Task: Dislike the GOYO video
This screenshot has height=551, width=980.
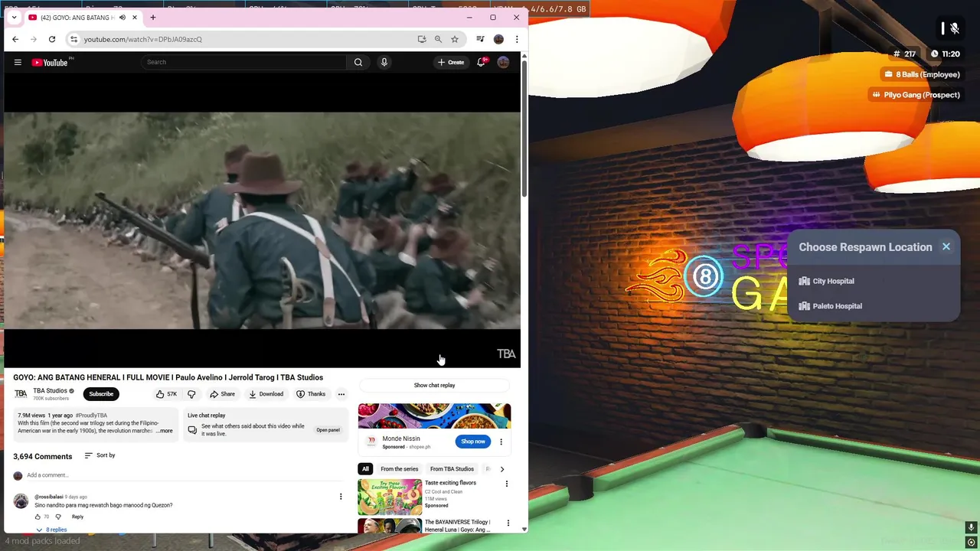Action: [191, 394]
